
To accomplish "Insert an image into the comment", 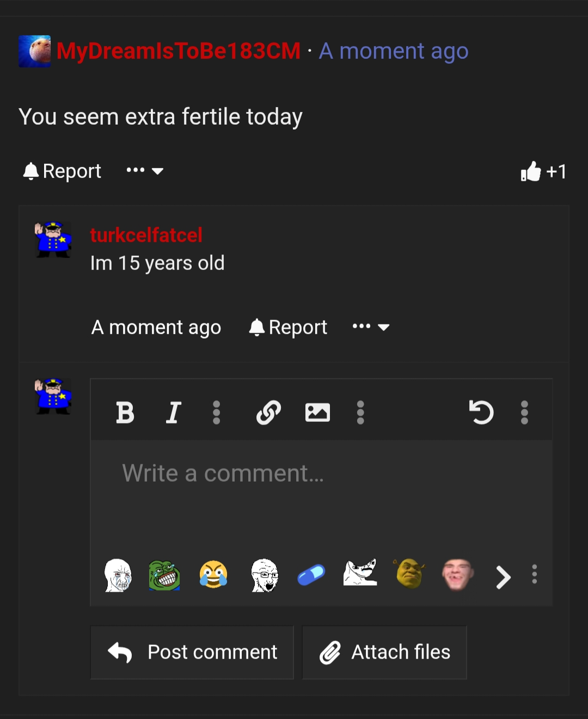I will 318,413.
